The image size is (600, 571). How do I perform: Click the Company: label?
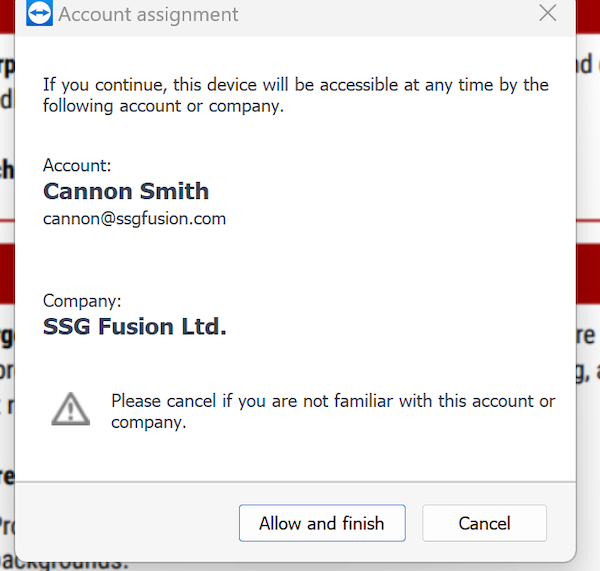coord(82,301)
